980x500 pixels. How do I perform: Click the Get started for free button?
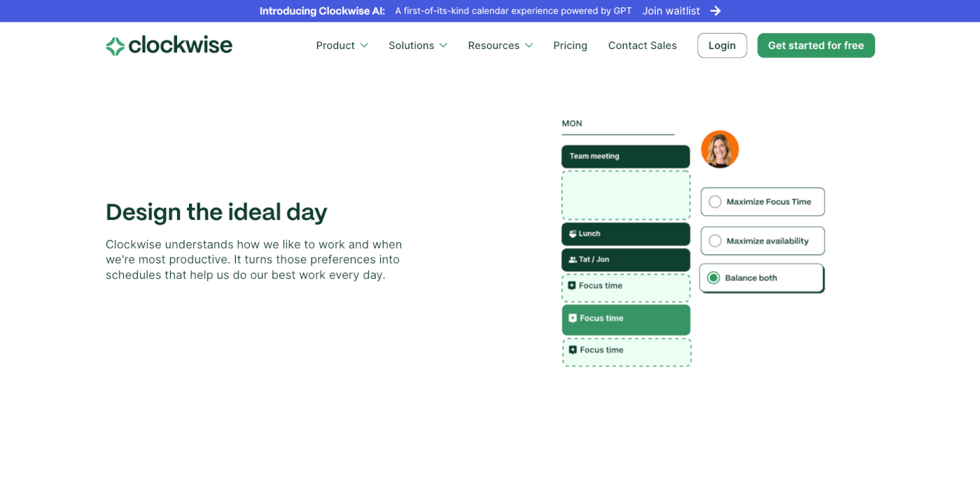click(815, 45)
